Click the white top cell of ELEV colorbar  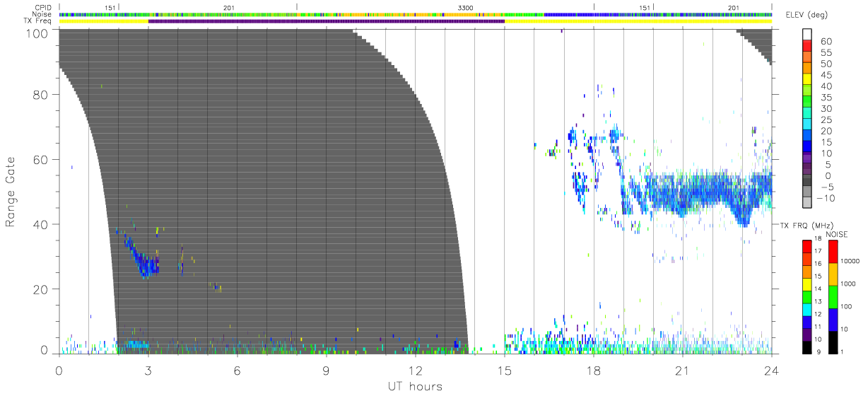coord(809,35)
